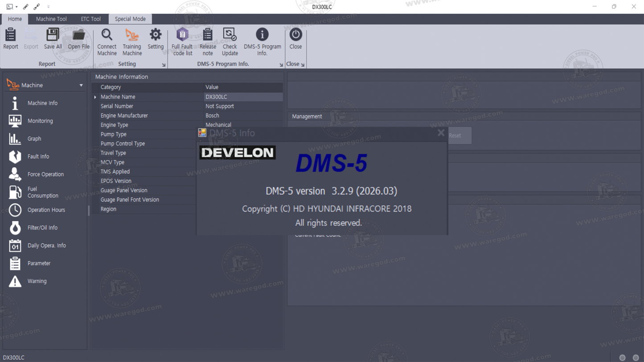644x362 pixels.
Task: Launch Training Machine excavator icon
Action: tap(132, 42)
